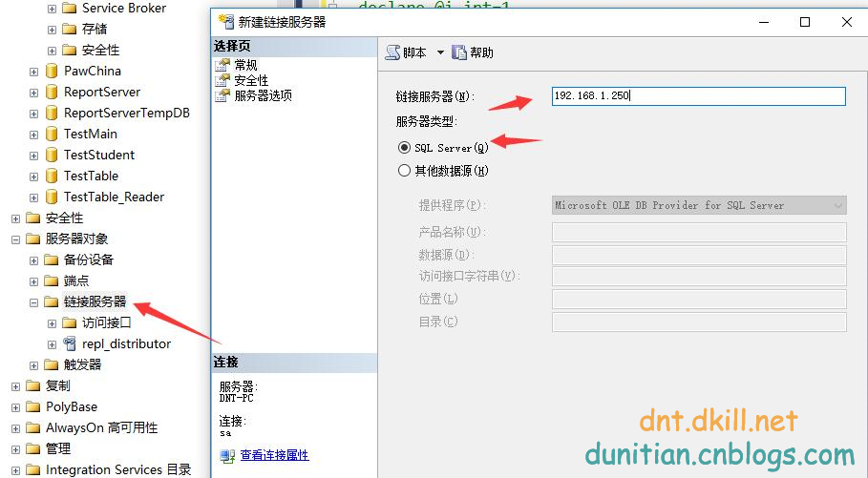Select the 其他数据源 radio button
The height and width of the screenshot is (478, 868).
(x=404, y=171)
